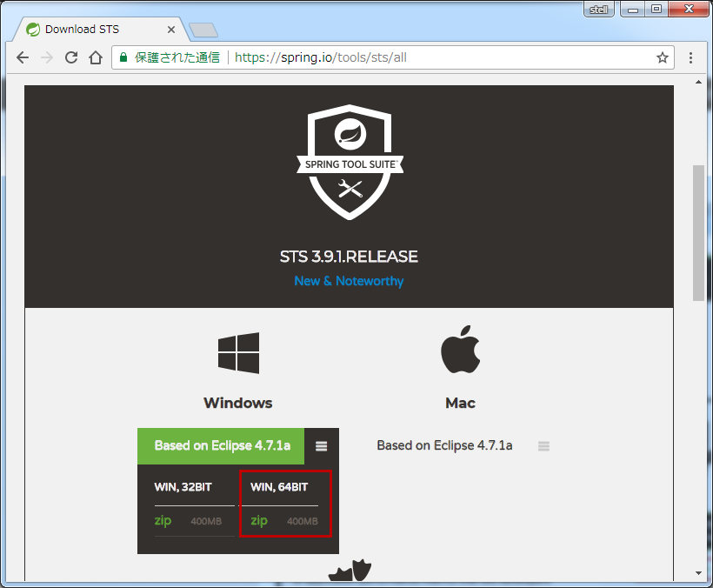Screen dimensions: 713x588
Task: Open the Chrome three-dot menu
Action: tap(690, 57)
